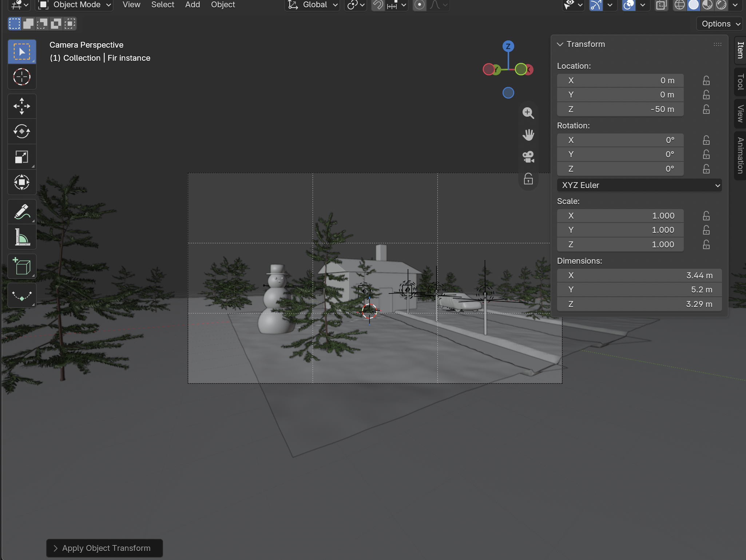Switch to wireframe viewport shading
The width and height of the screenshot is (746, 560).
pyautogui.click(x=679, y=5)
